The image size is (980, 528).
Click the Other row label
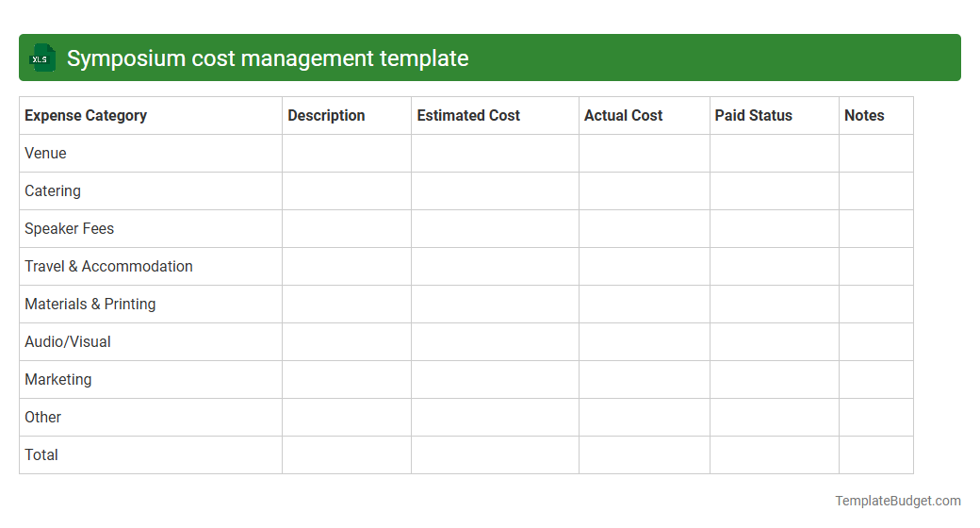42,418
